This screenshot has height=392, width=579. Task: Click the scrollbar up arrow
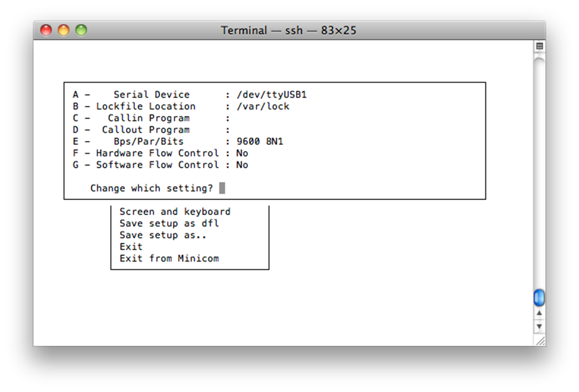[x=539, y=313]
